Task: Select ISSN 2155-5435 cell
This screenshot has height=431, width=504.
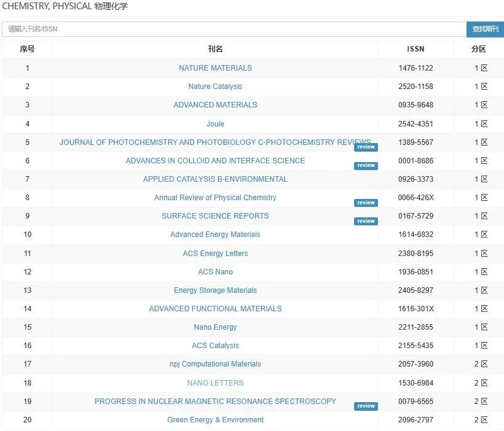Action: pyautogui.click(x=415, y=346)
